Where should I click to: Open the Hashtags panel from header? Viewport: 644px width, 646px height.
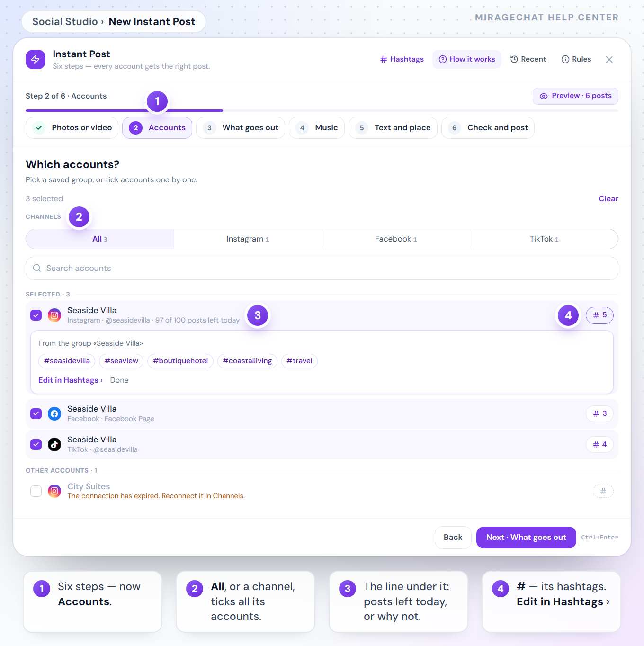pos(402,59)
